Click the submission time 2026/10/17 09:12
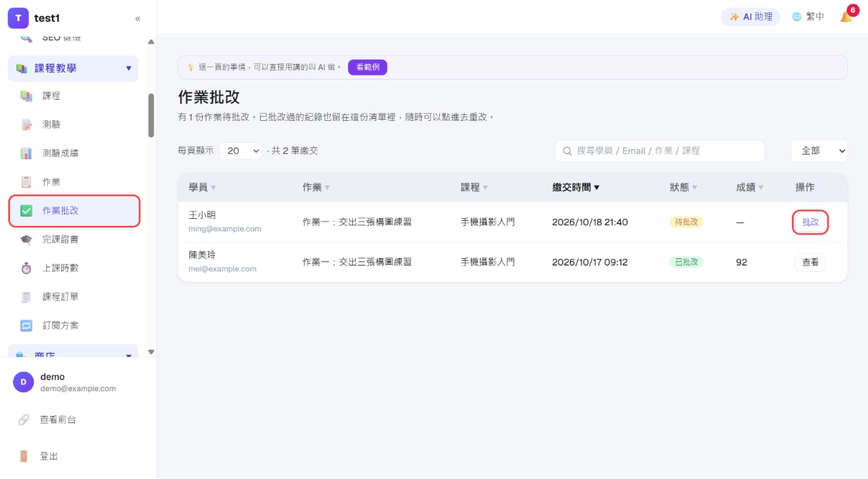The image size is (868, 479). click(x=590, y=262)
